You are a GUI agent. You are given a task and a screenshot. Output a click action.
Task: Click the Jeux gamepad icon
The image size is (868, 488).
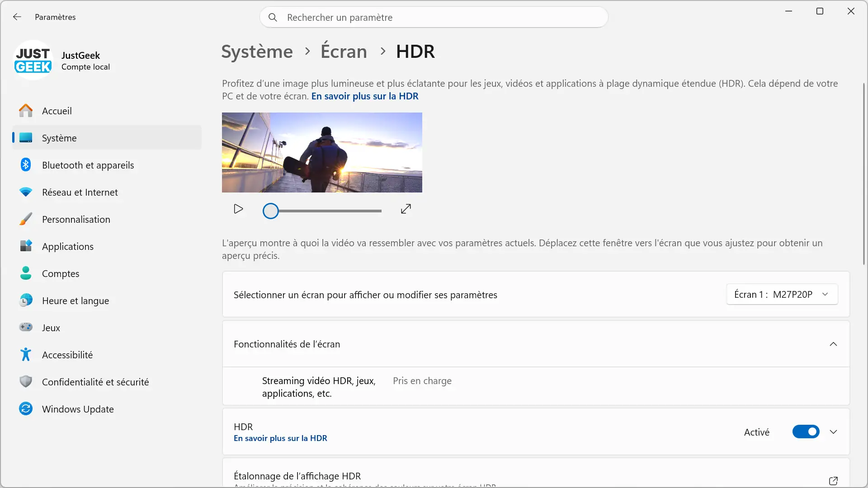tap(26, 327)
